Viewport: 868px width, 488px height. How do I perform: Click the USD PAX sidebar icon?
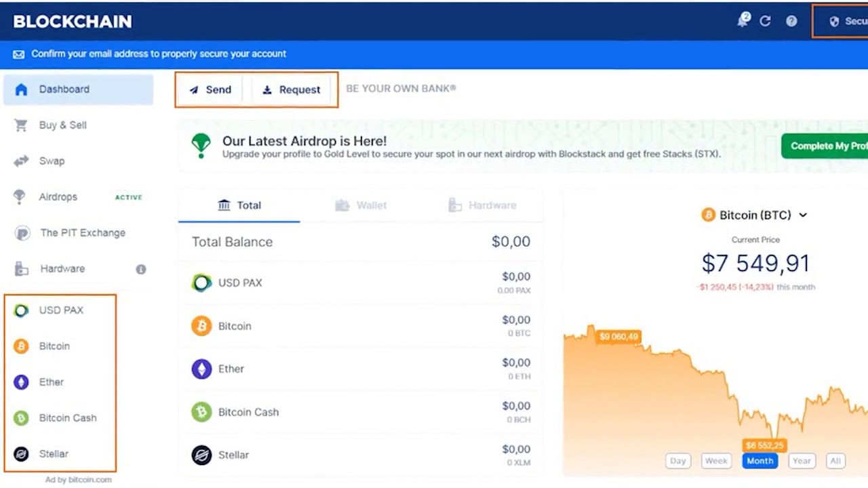21,310
